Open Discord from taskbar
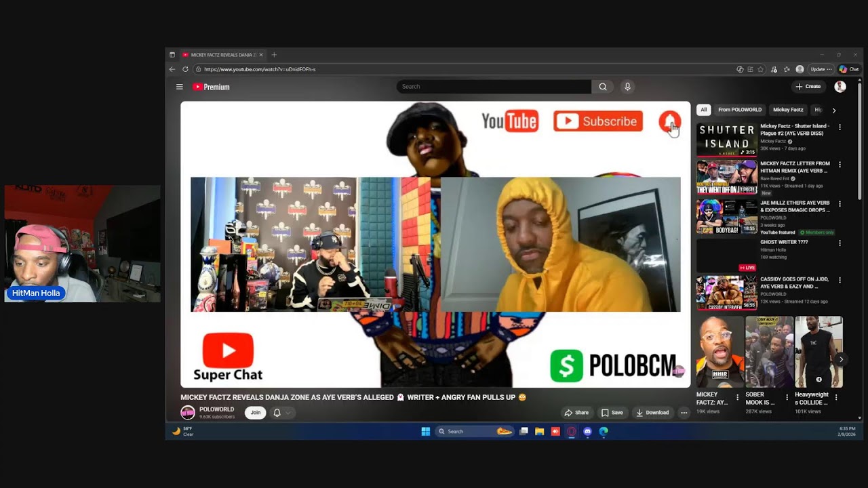 click(587, 431)
